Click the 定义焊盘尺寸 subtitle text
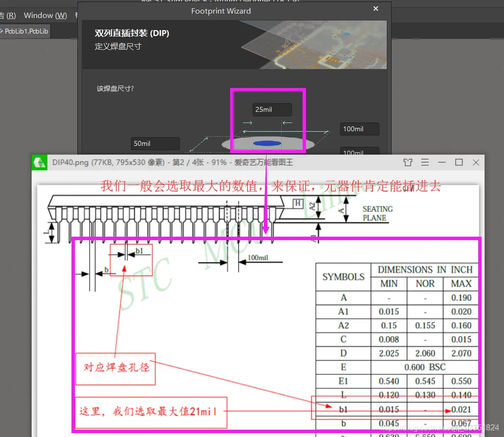Viewport: 504px width, 437px height. pyautogui.click(x=118, y=47)
